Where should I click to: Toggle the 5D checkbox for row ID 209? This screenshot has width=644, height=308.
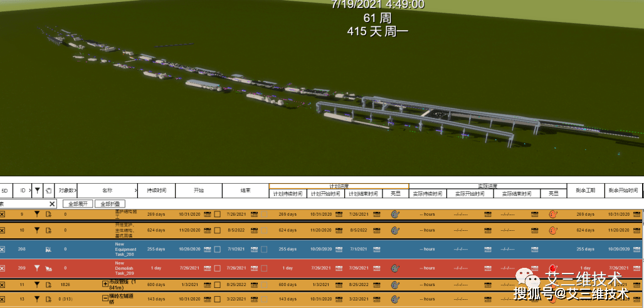pos(2,268)
